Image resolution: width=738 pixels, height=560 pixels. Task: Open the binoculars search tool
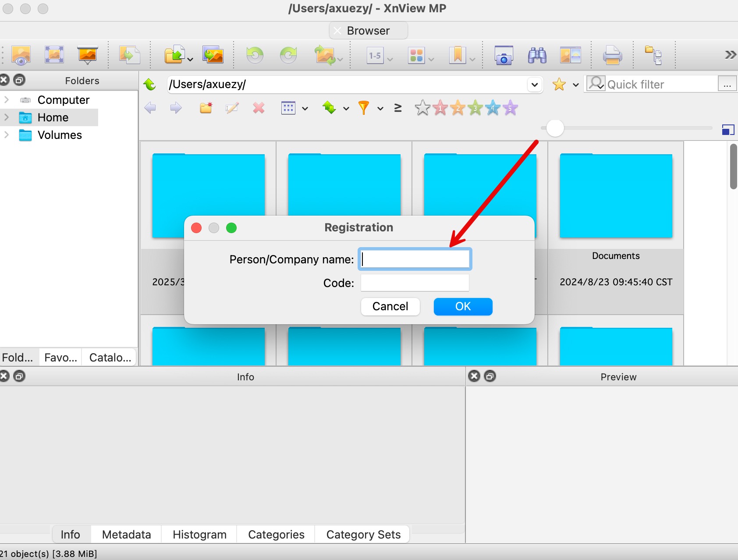tap(537, 56)
